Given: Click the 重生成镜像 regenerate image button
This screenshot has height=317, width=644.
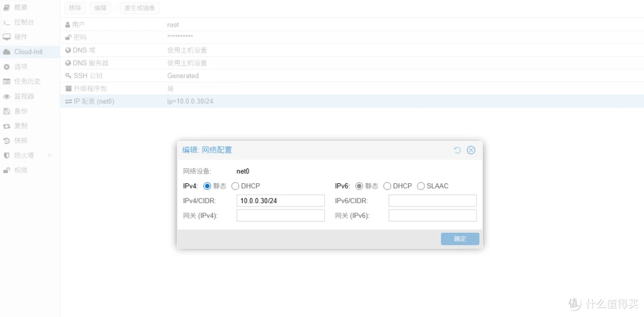Looking at the screenshot, I should (140, 8).
